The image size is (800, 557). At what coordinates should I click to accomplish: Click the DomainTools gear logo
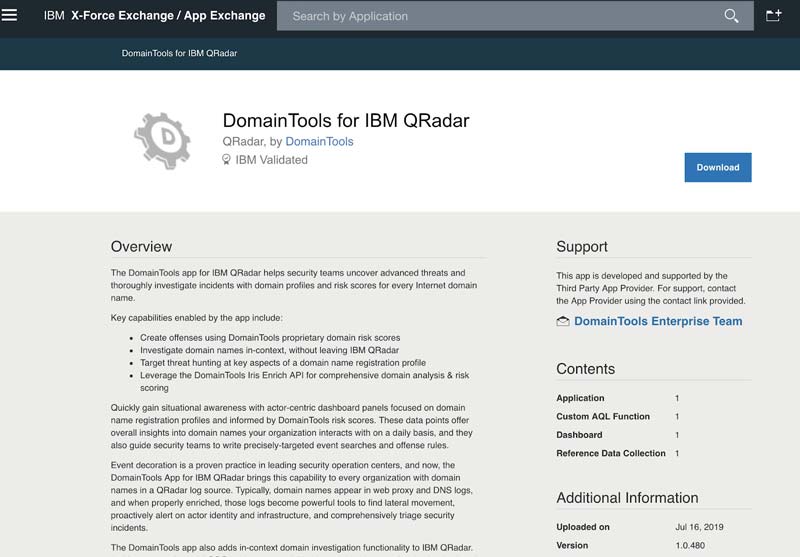coord(162,141)
